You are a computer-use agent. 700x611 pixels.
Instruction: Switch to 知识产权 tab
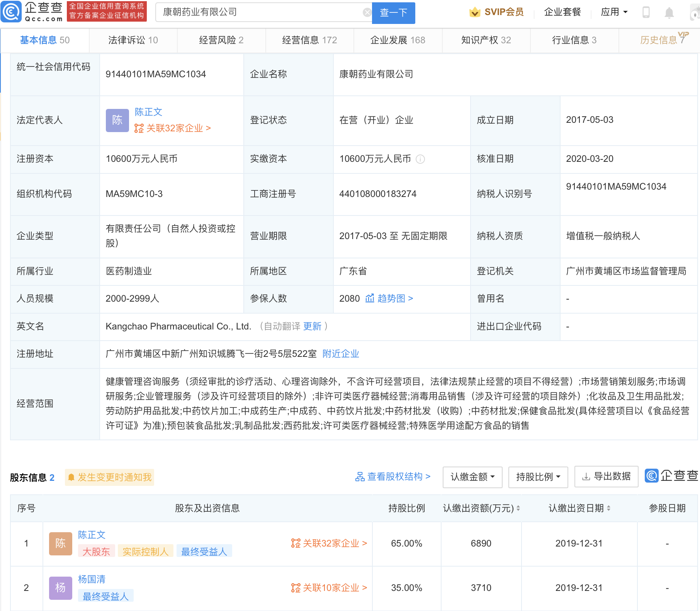pyautogui.click(x=486, y=40)
